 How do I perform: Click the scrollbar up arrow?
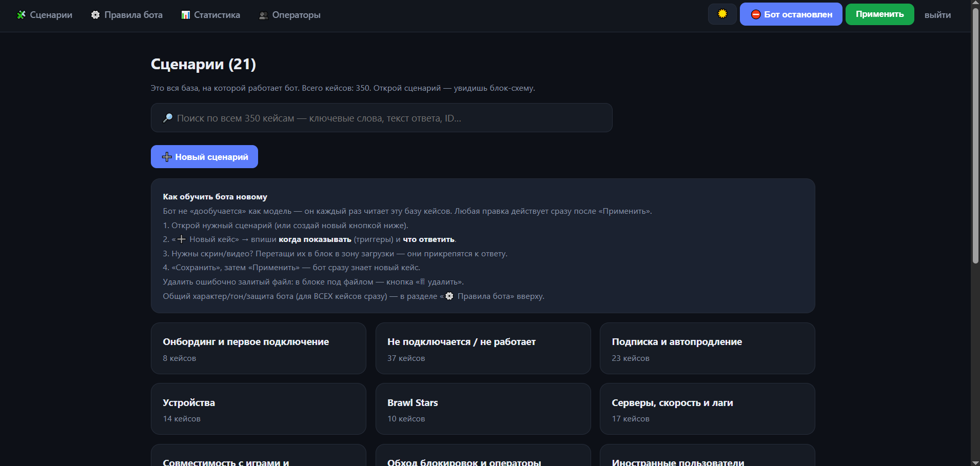click(x=975, y=3)
